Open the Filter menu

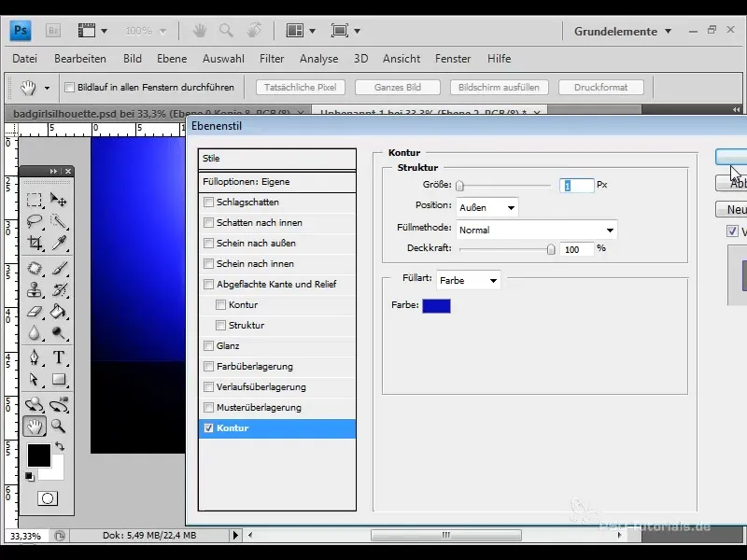[272, 59]
